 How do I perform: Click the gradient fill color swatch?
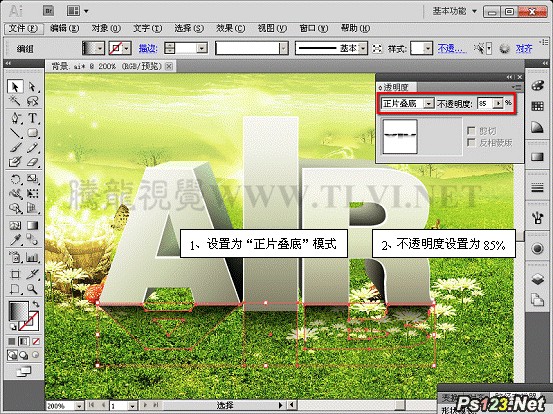19,311
